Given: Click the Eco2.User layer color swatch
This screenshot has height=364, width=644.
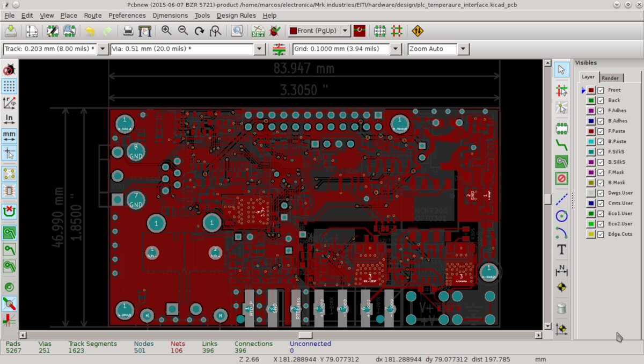Looking at the screenshot, I should click(591, 224).
